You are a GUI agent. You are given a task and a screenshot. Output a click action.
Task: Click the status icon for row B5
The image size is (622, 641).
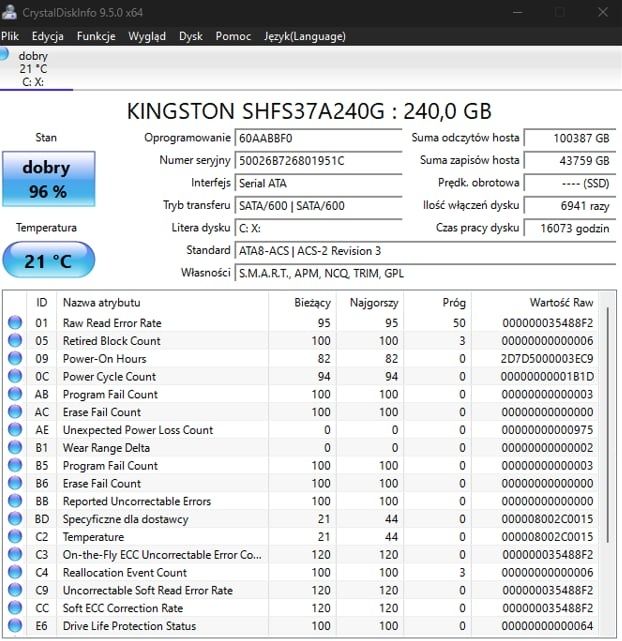pos(15,465)
